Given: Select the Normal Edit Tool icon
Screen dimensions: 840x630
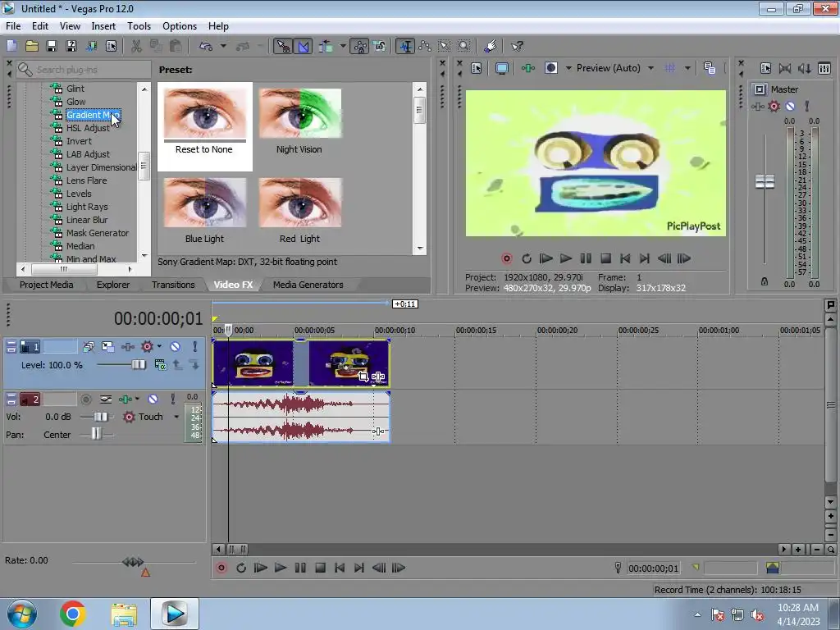Looking at the screenshot, I should click(405, 46).
